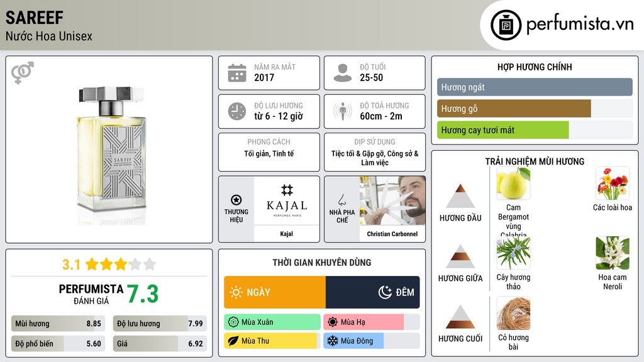The height and width of the screenshot is (362, 644).
Task: Select the Ngày daytime segment
Action: coord(275,292)
